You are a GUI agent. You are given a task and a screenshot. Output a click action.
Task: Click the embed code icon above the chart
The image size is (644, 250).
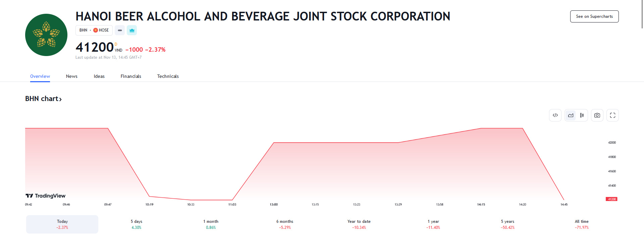coord(555,115)
